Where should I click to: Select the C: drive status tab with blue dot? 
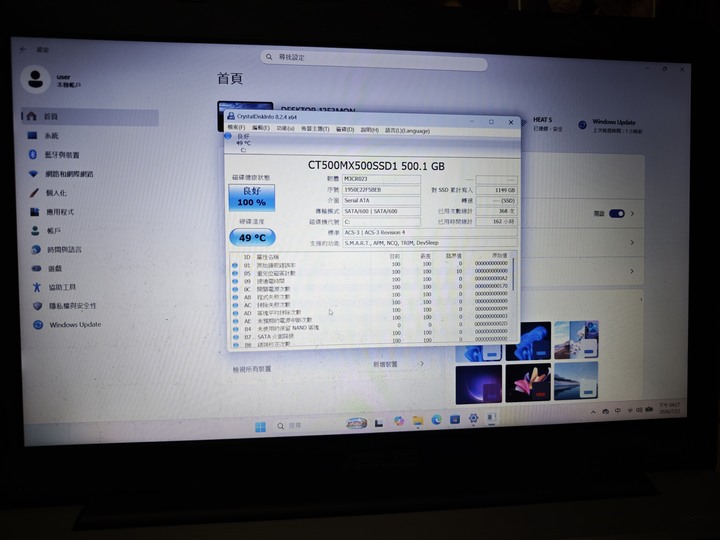(x=238, y=143)
